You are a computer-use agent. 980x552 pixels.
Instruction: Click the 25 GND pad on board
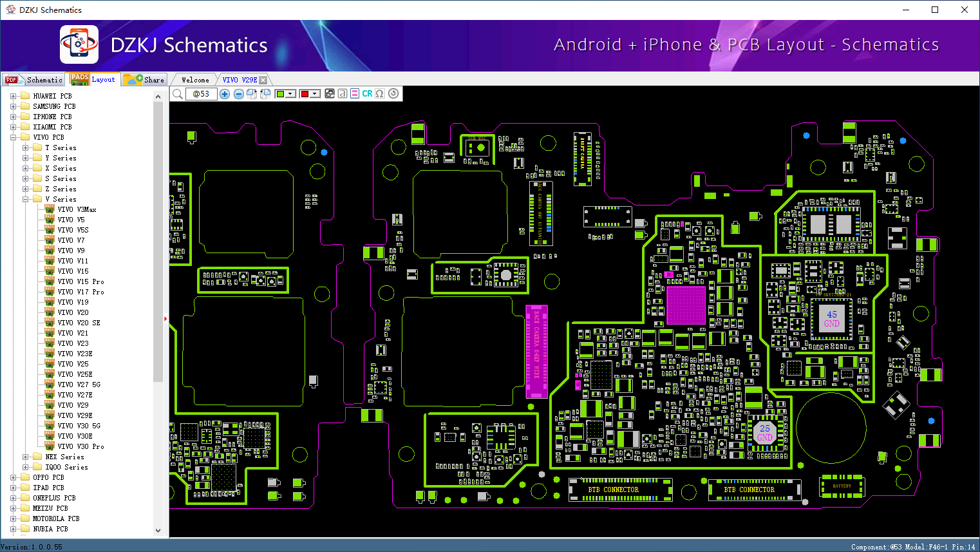pyautogui.click(x=765, y=433)
